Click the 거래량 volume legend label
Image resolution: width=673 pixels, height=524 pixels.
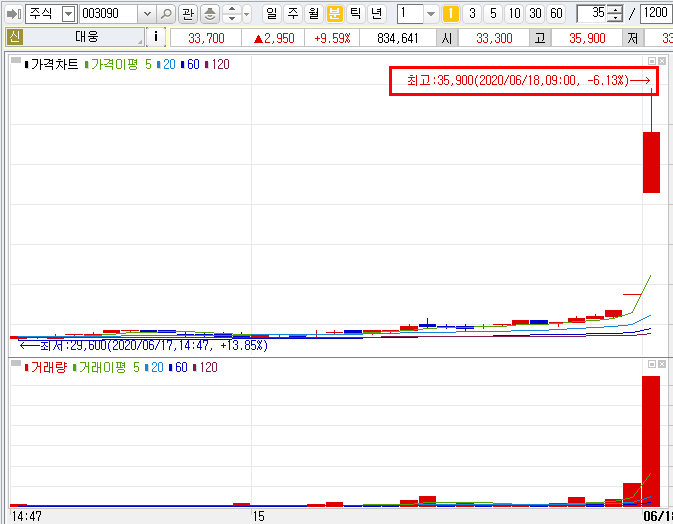[49, 367]
